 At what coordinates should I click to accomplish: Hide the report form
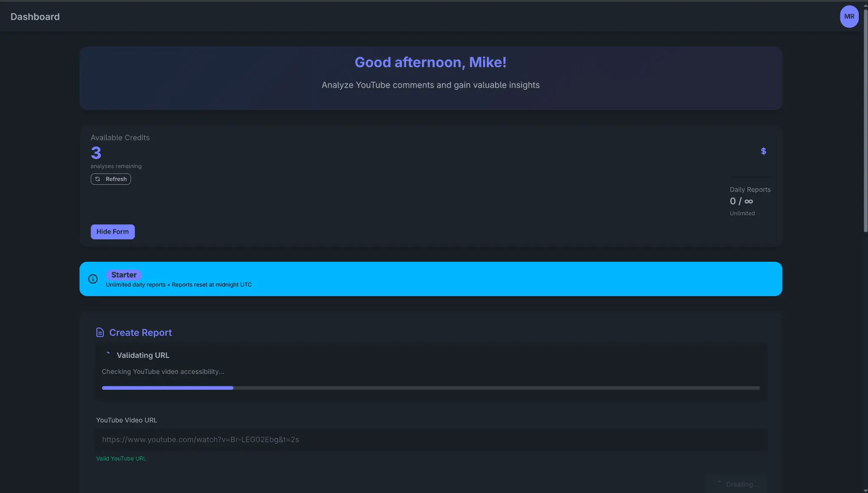click(x=113, y=232)
